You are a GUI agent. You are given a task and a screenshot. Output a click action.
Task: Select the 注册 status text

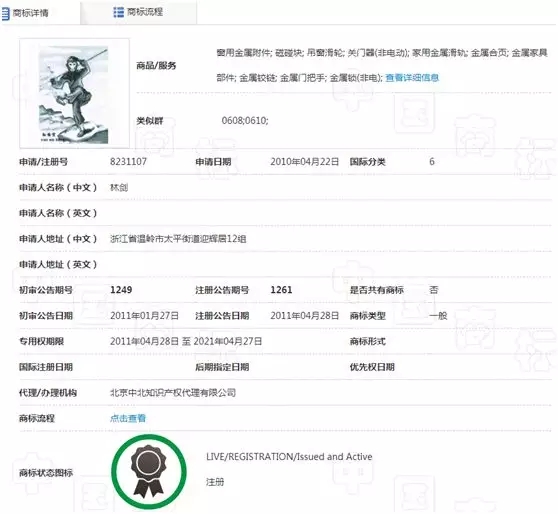click(215, 482)
